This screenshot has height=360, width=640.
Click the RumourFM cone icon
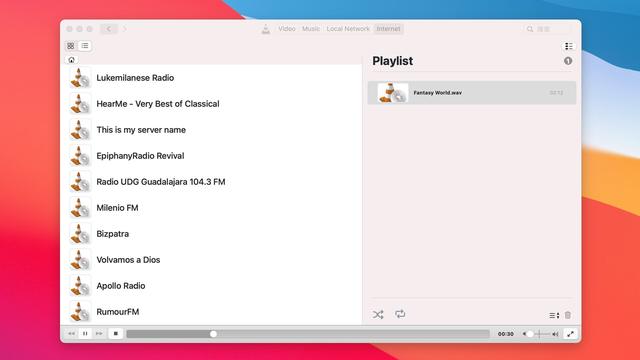coord(80,312)
